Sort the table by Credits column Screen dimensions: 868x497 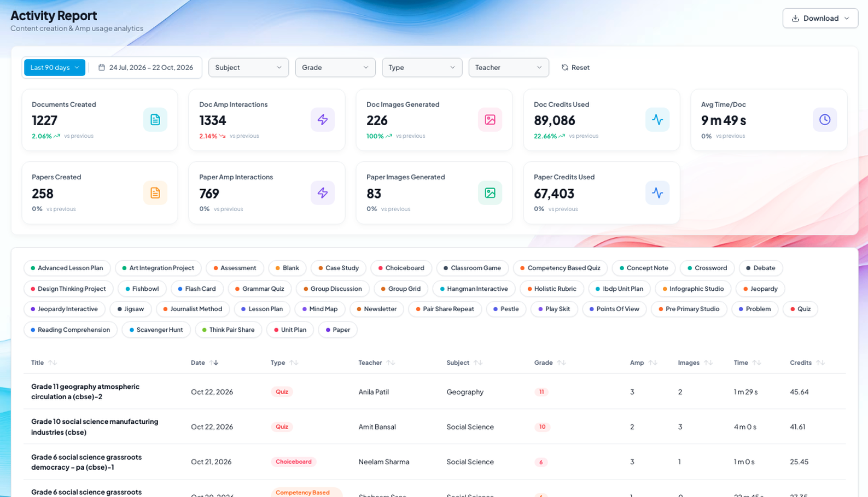(820, 362)
